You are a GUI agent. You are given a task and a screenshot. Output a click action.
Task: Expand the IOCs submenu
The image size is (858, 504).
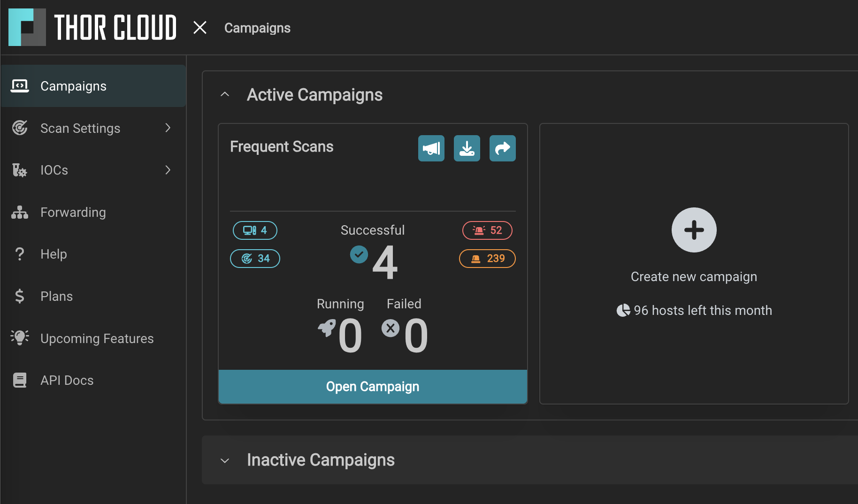(x=168, y=170)
